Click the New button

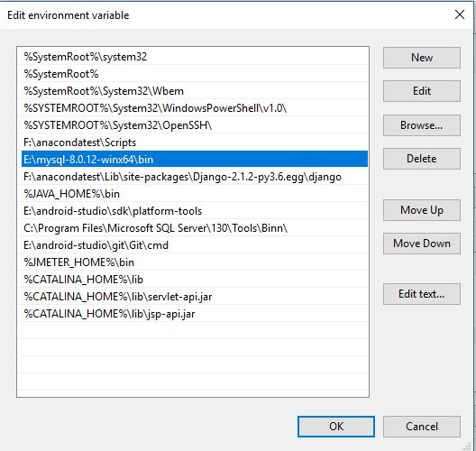[x=422, y=58]
